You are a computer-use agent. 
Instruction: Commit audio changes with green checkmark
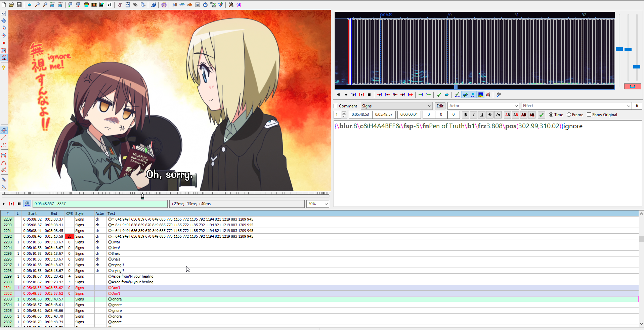coord(439,95)
